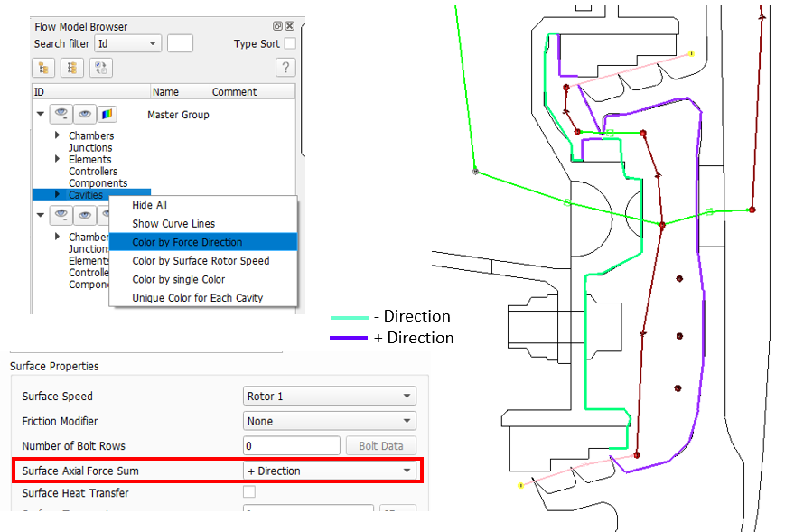The height and width of the screenshot is (532, 785).
Task: Expand the Chambers node under Master Group
Action: [x=58, y=135]
